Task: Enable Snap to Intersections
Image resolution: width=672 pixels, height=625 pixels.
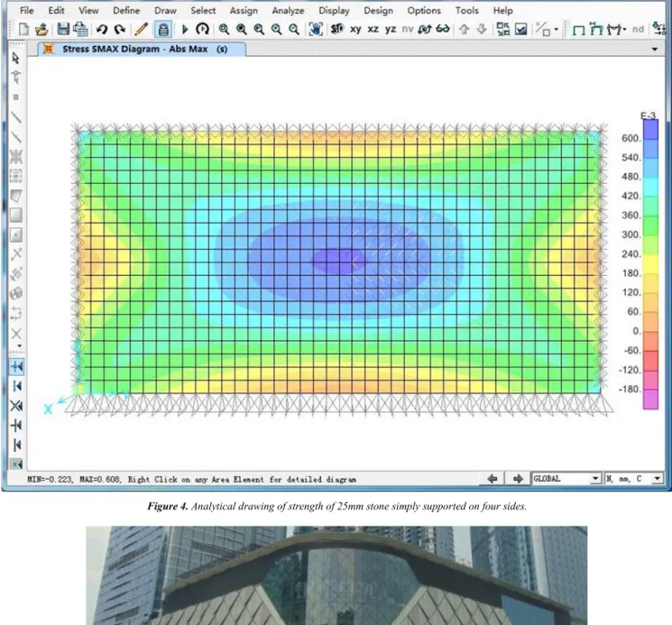Action: [x=16, y=406]
